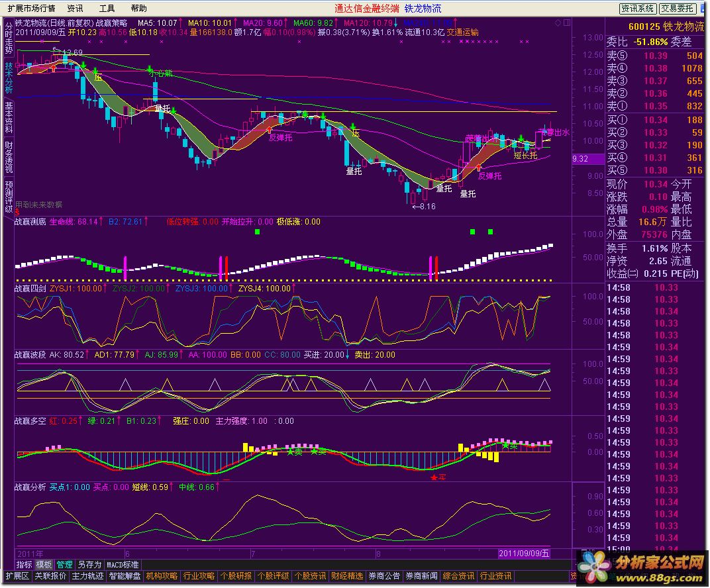Open the 券商公告 tab
Screen dimensions: 710x588
click(384, 576)
